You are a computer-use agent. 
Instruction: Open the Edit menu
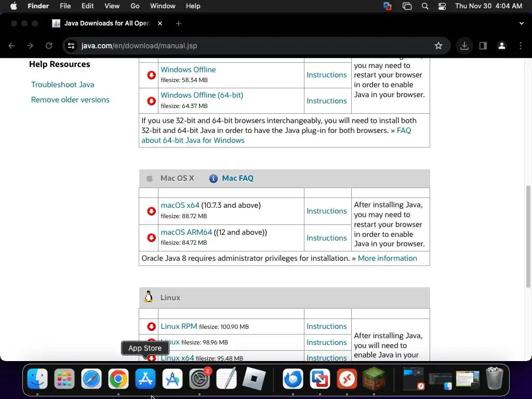point(87,6)
